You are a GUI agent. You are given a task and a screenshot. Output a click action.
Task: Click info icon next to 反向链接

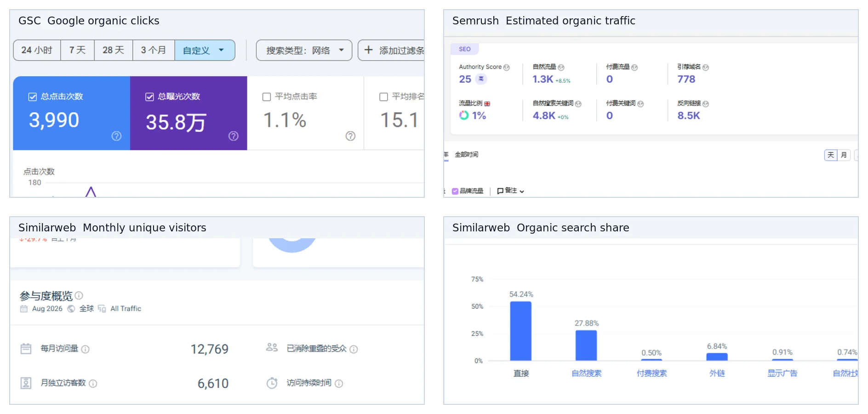click(x=706, y=104)
